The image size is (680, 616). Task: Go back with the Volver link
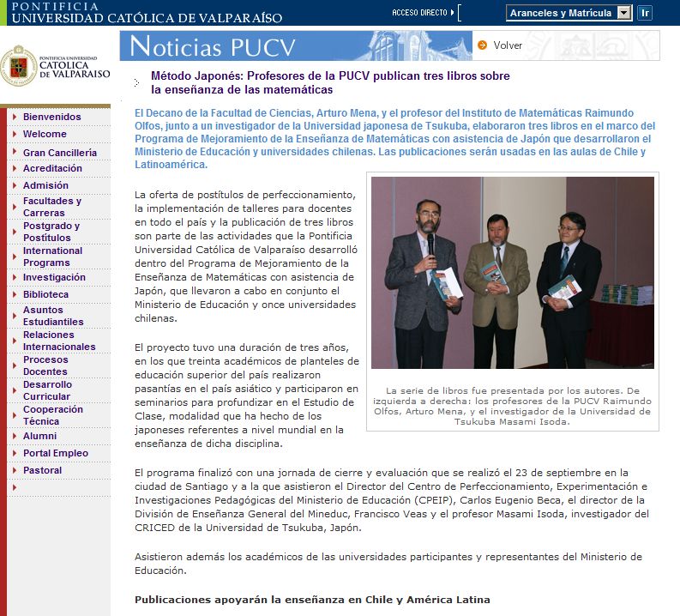point(508,45)
